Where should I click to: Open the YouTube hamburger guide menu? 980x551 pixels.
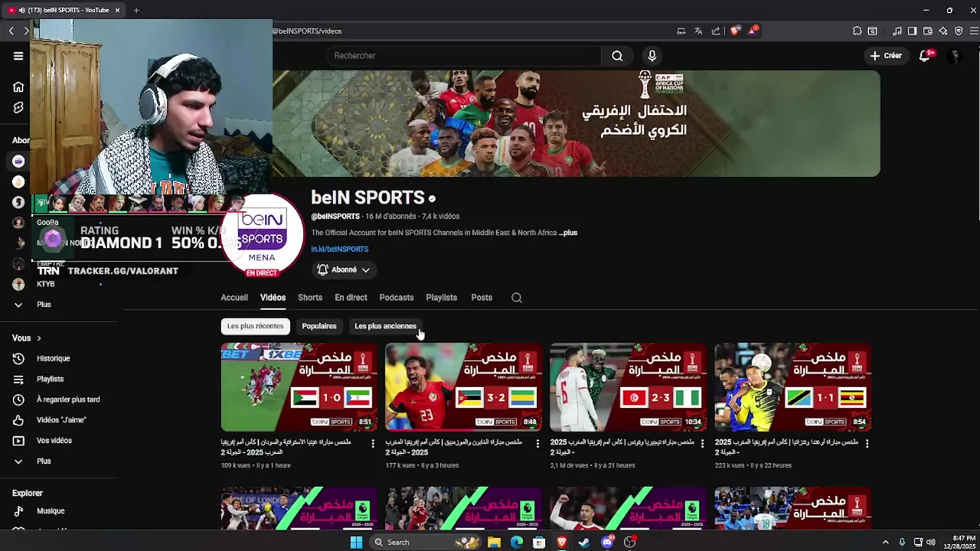(18, 55)
